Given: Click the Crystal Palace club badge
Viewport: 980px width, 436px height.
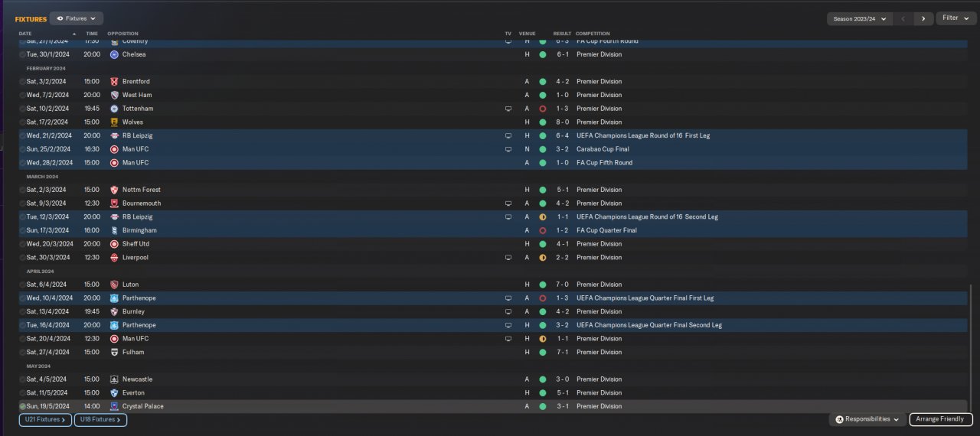Looking at the screenshot, I should tap(114, 406).
